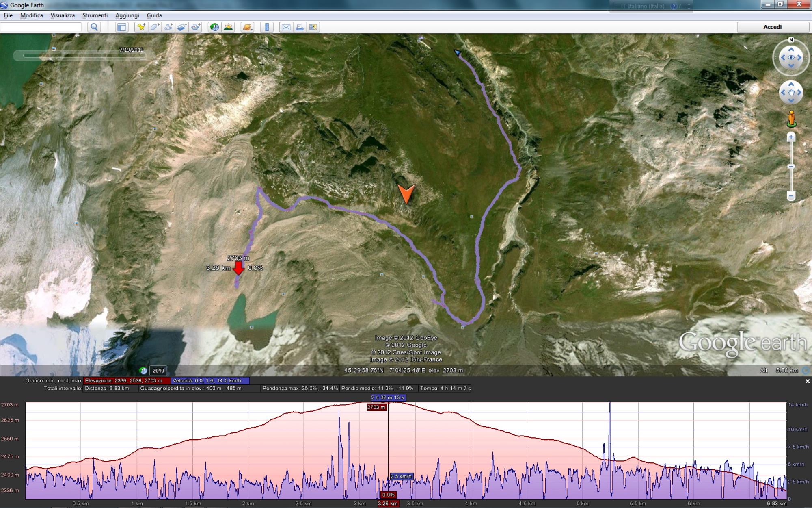Add a placemark with the pushpin icon
The width and height of the screenshot is (812, 508).
[x=141, y=27]
